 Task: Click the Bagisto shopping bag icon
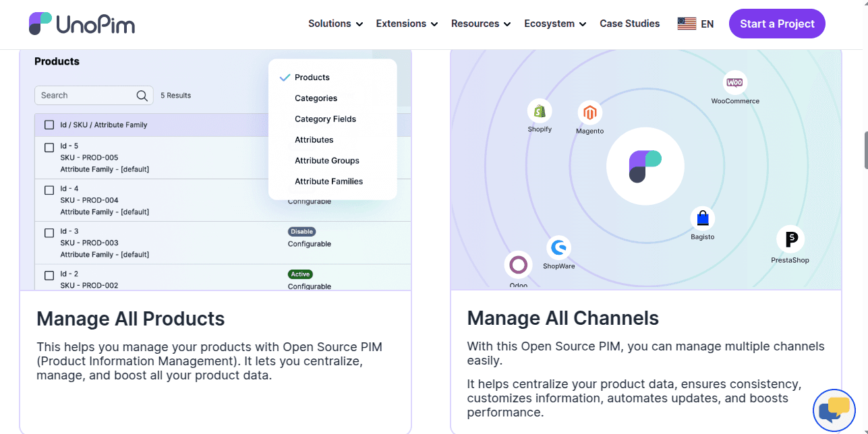[x=702, y=218]
